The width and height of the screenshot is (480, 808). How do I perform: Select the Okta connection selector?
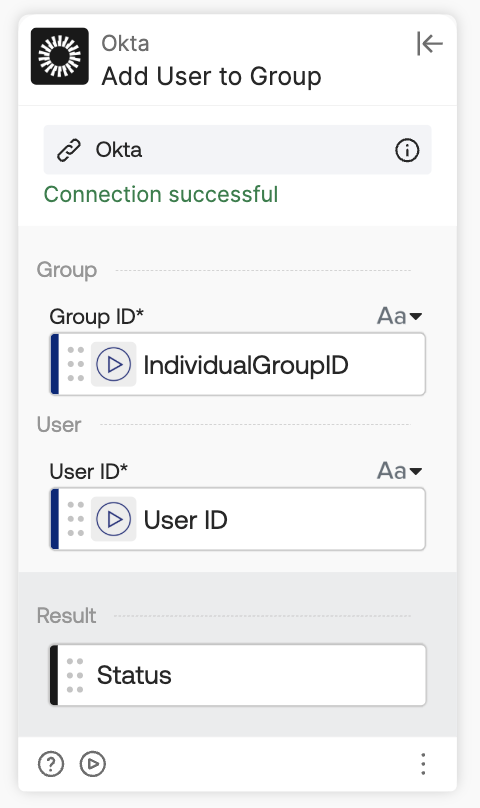(x=237, y=150)
